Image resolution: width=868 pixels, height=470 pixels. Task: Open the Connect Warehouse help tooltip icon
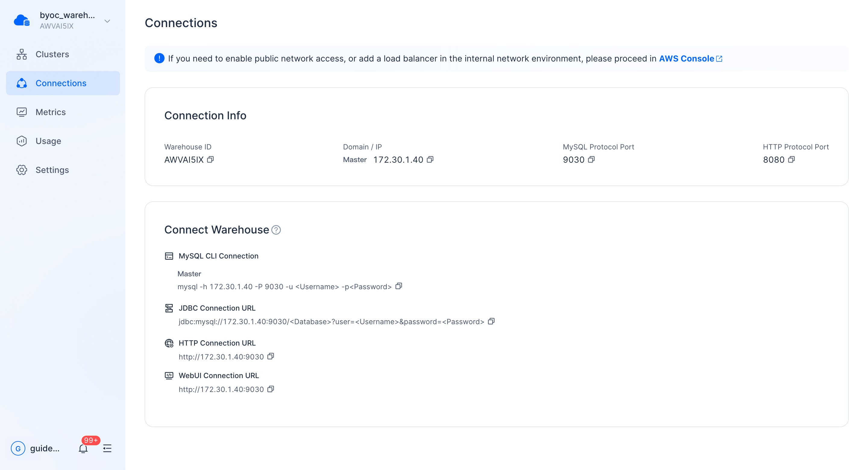pyautogui.click(x=276, y=230)
